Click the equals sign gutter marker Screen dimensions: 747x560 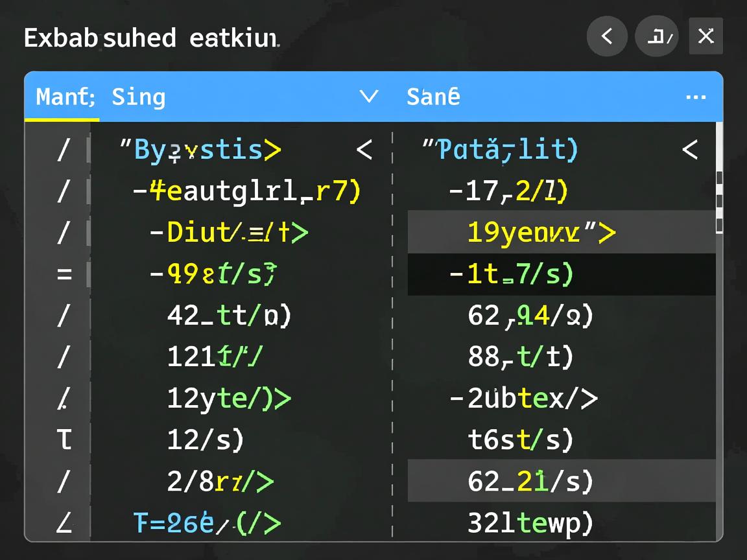point(64,274)
